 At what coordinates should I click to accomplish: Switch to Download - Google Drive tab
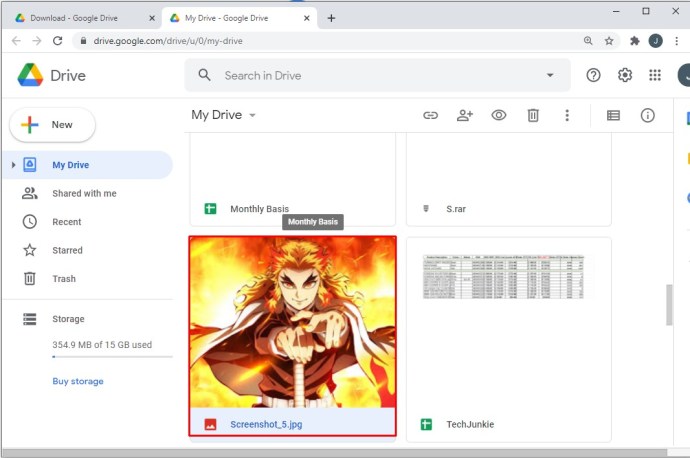pos(74,18)
